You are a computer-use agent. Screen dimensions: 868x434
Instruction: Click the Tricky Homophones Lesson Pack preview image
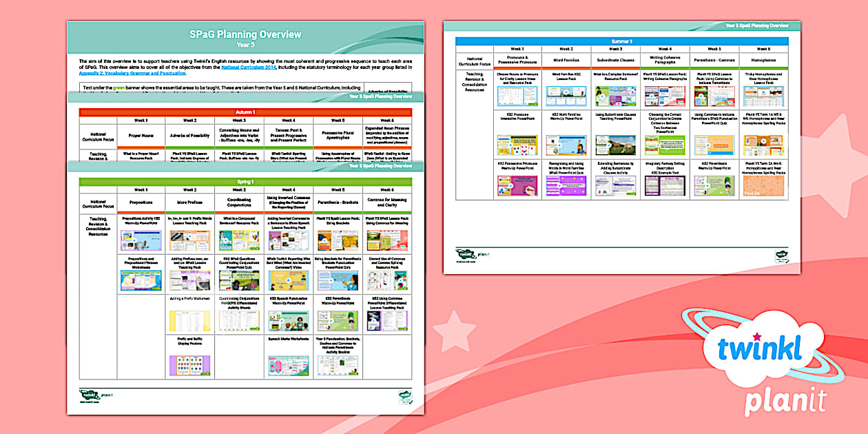[763, 96]
